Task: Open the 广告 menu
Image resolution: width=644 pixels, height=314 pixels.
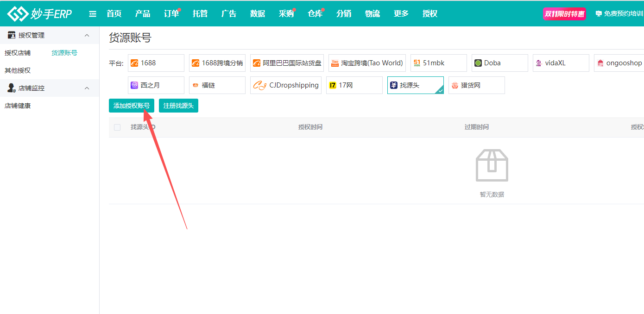Action: pyautogui.click(x=229, y=14)
